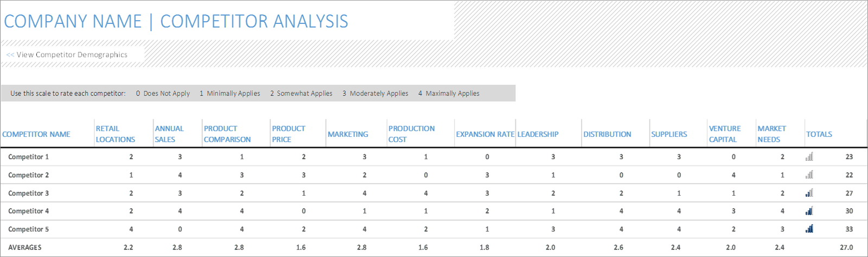Select Competitor 2 Annual Sales value 4
The width and height of the screenshot is (868, 257).
pyautogui.click(x=180, y=175)
